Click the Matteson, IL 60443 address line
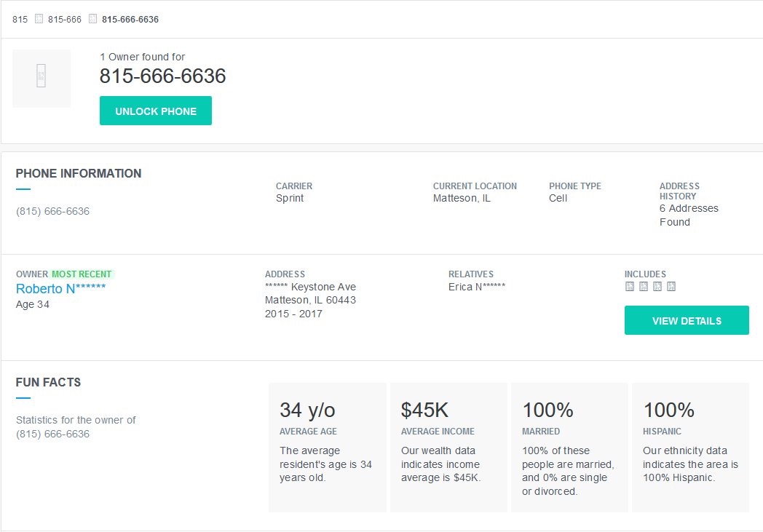763x532 pixels. (x=310, y=300)
